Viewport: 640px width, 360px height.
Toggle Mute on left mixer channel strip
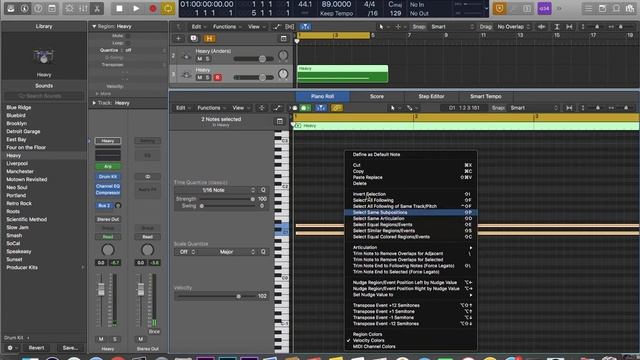tap(101, 339)
